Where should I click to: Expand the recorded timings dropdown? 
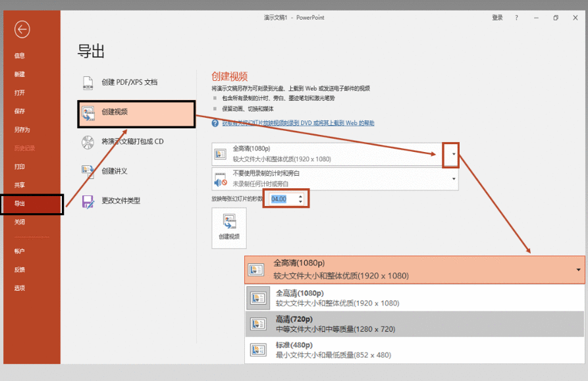[452, 180]
